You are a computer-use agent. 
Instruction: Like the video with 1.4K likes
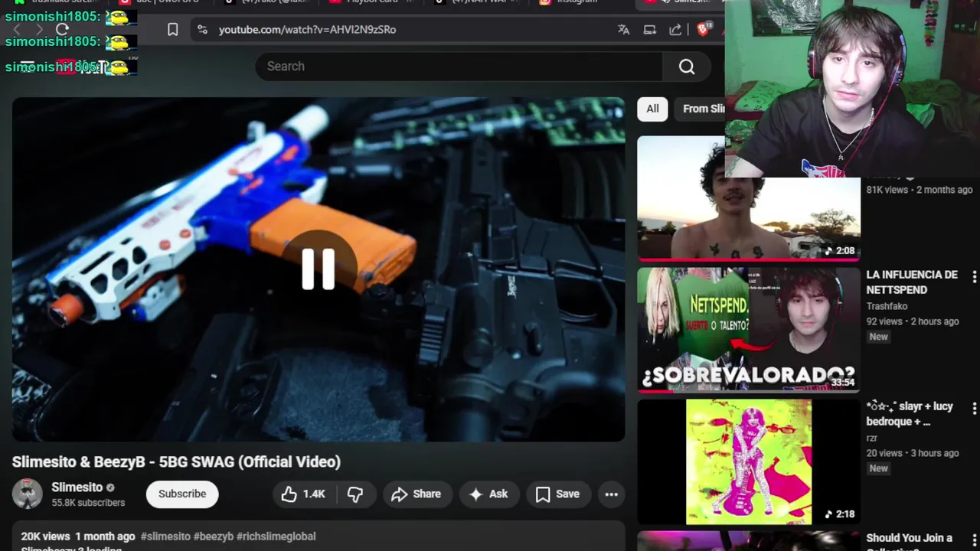pyautogui.click(x=304, y=494)
